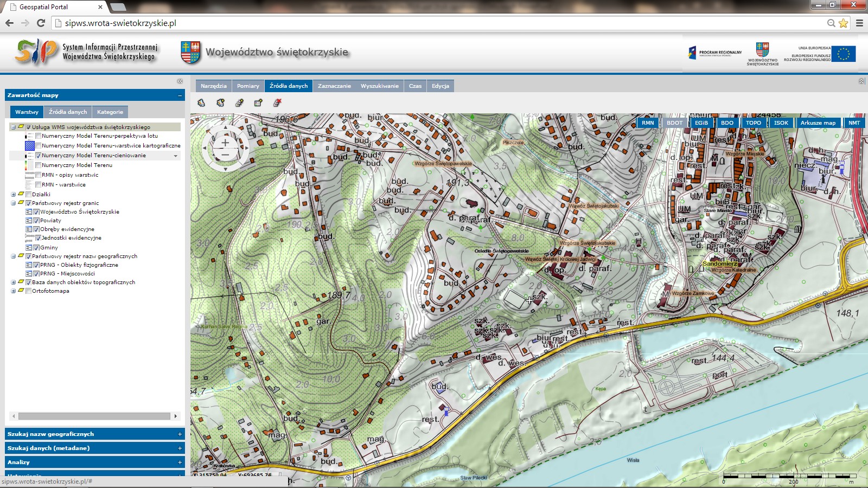The height and width of the screenshot is (488, 868).
Task: Uncheck Usługa WMS województwa świętokrzyskiego
Action: click(x=29, y=127)
